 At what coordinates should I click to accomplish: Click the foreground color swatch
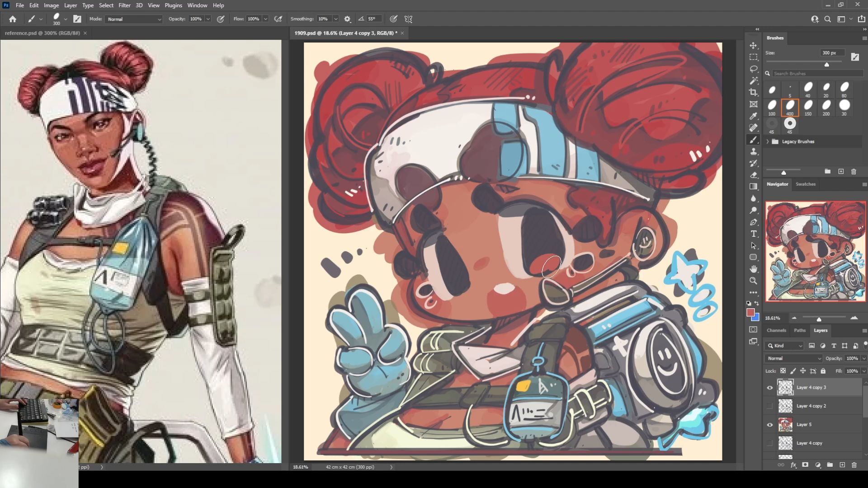[750, 313]
